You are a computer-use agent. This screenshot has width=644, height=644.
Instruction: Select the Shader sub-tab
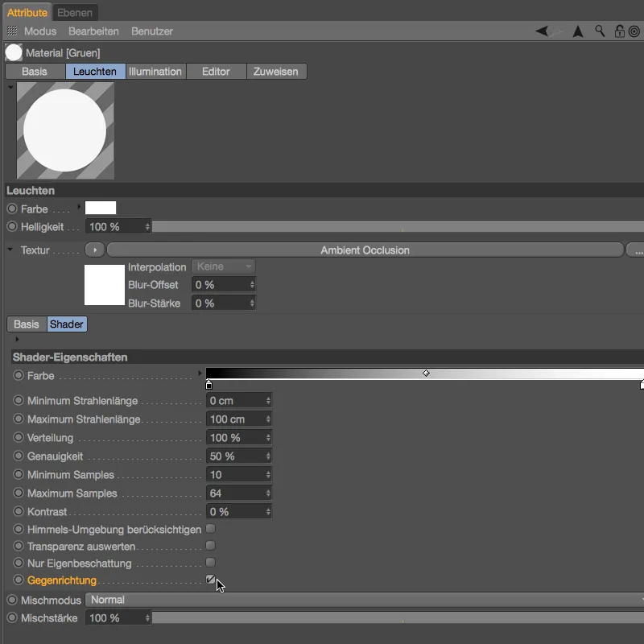pyautogui.click(x=67, y=324)
